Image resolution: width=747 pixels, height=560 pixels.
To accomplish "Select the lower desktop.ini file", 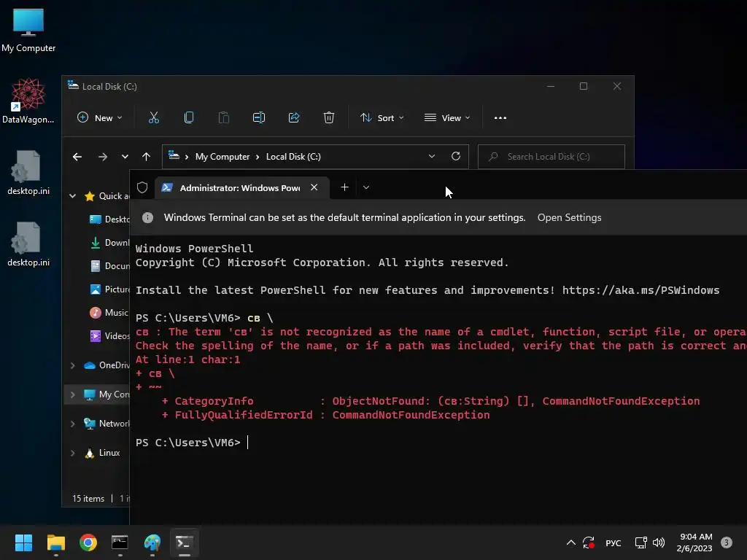I will (28, 244).
